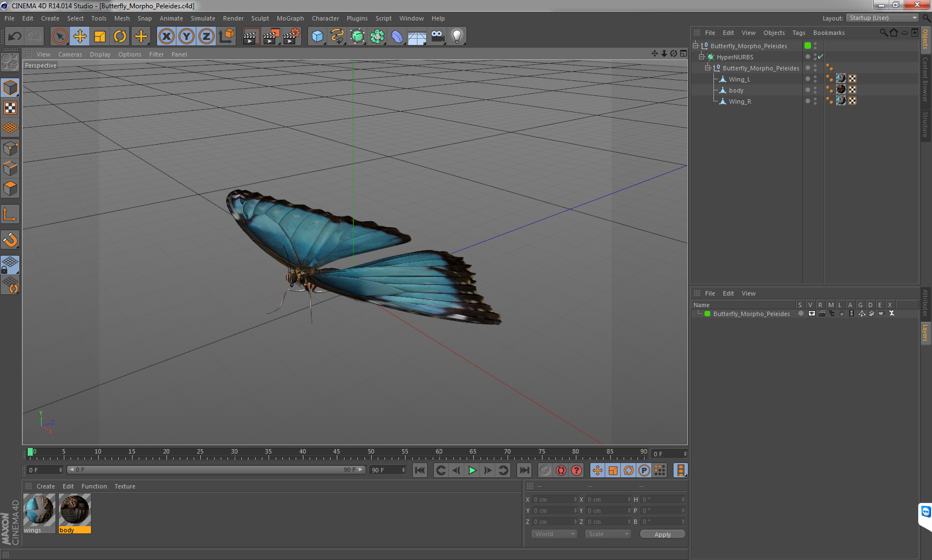Open the Scale mode dropdown
The width and height of the screenshot is (932, 560).
pyautogui.click(x=607, y=534)
